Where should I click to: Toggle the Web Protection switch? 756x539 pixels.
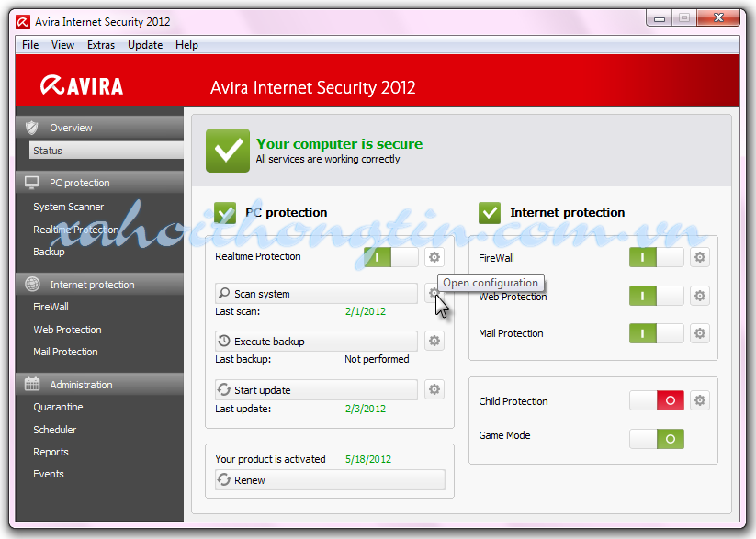tap(656, 295)
